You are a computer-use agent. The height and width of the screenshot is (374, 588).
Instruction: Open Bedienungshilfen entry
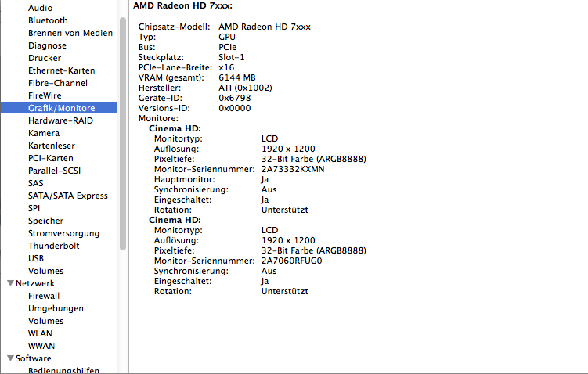pyautogui.click(x=63, y=370)
